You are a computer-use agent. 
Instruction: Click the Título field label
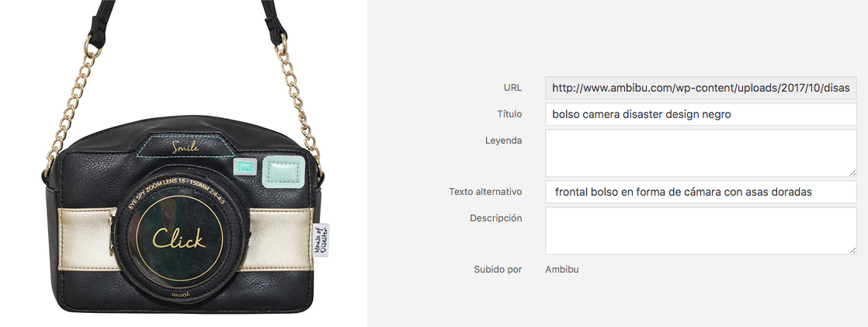(509, 113)
